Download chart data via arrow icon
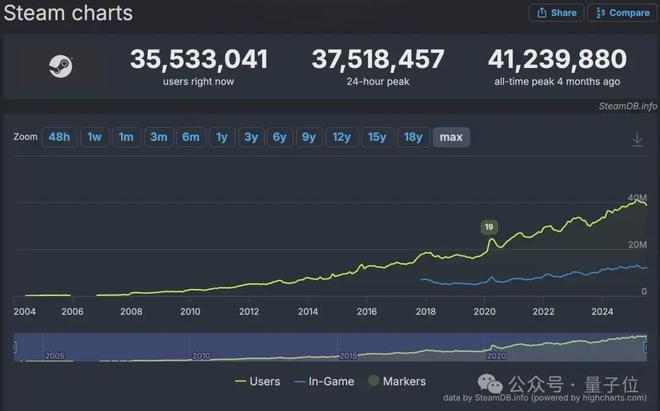Image resolution: width=660 pixels, height=411 pixels. [637, 139]
